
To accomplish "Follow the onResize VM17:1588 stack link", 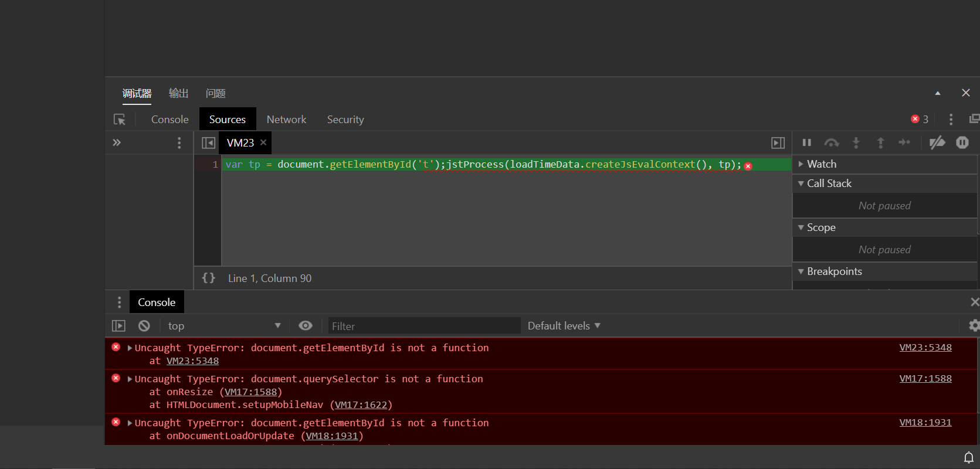I will pyautogui.click(x=250, y=392).
